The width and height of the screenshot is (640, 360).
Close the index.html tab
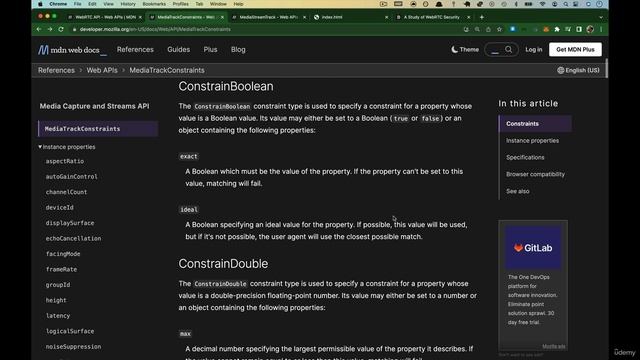[x=387, y=17]
